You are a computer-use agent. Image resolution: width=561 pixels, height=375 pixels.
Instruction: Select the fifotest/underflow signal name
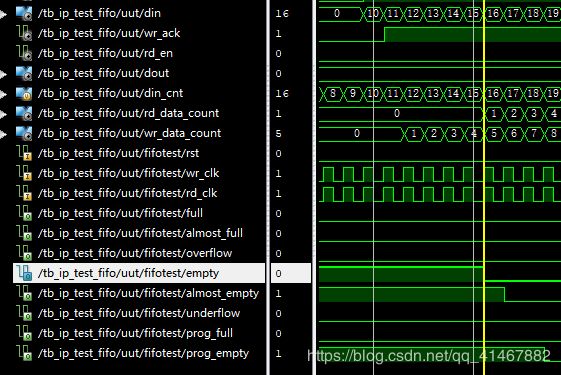[139, 313]
